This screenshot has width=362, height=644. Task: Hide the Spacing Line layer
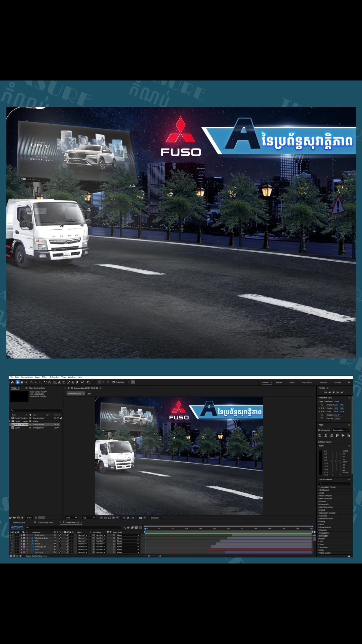click(11, 547)
